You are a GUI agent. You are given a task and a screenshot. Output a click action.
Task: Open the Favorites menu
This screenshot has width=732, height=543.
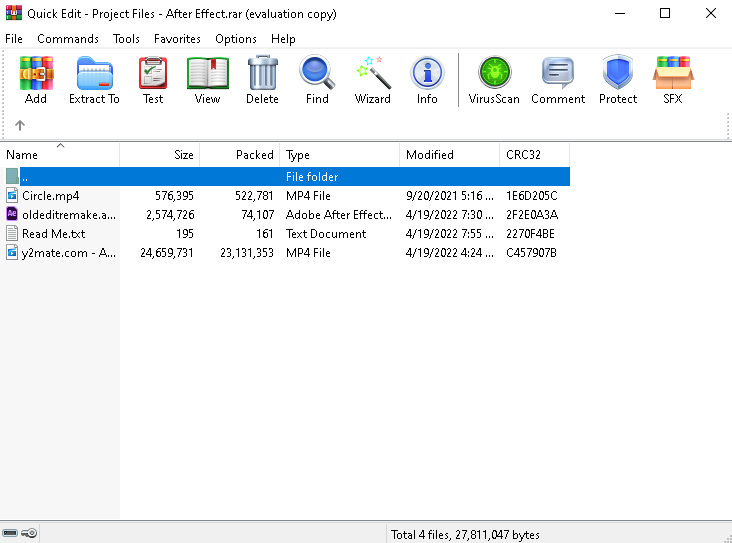pos(177,39)
